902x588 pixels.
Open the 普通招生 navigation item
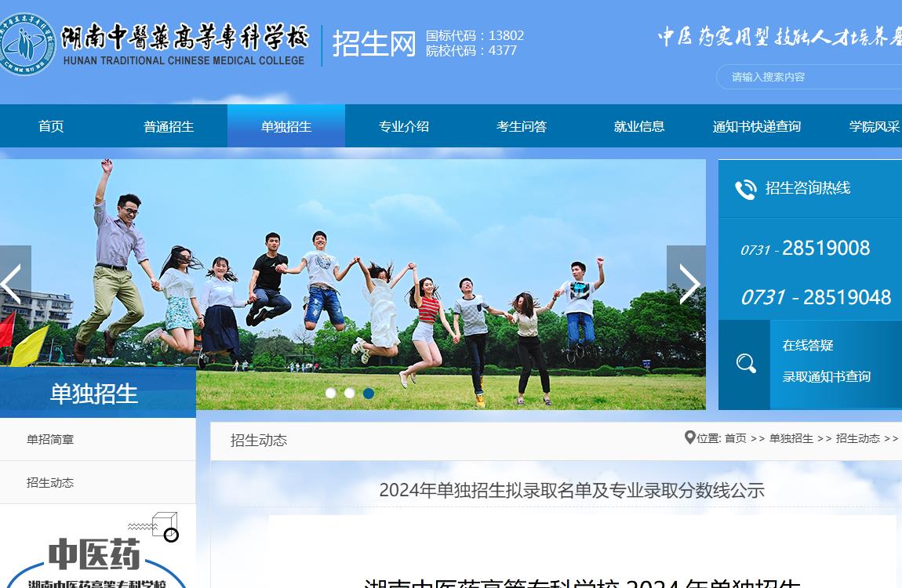pyautogui.click(x=169, y=126)
